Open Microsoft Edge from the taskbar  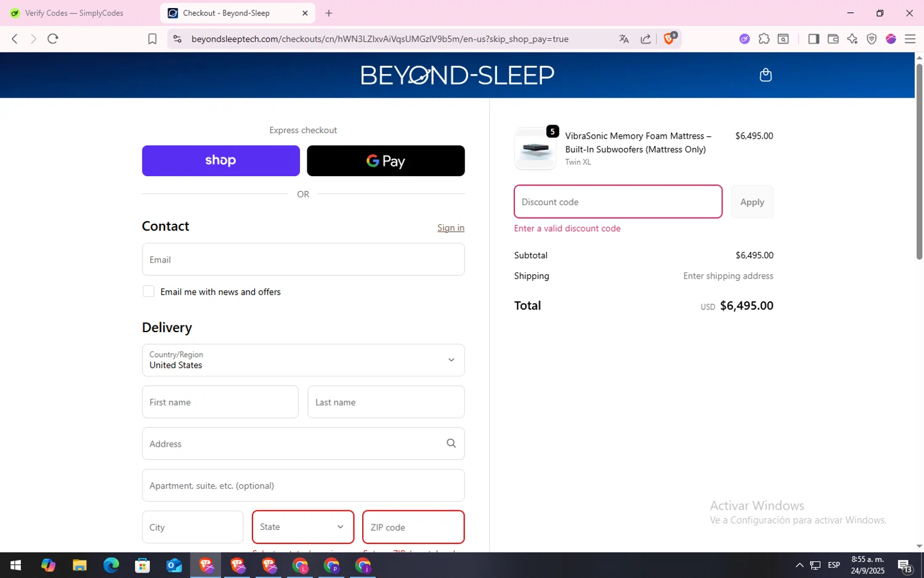(111, 565)
